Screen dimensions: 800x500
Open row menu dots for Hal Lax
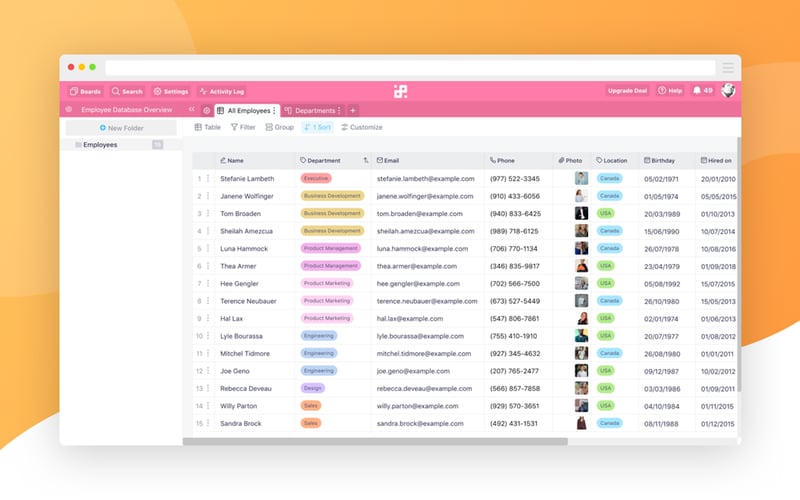click(208, 318)
